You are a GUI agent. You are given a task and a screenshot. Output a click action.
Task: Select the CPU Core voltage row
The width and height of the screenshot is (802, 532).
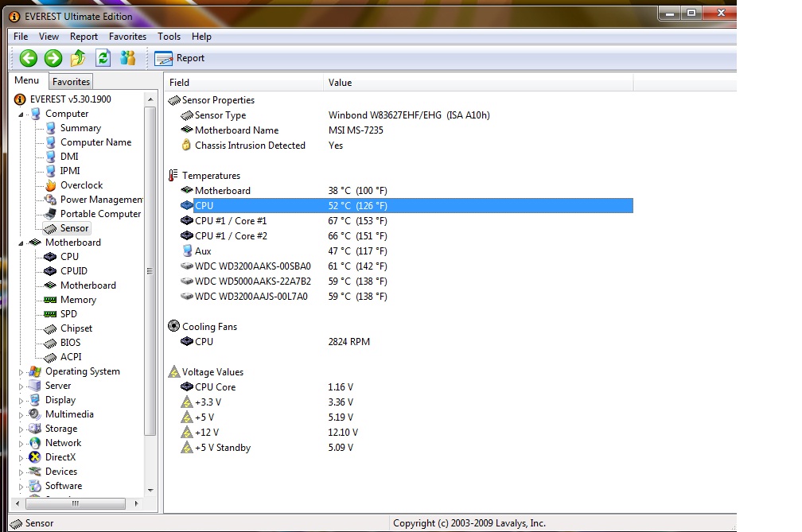(x=407, y=386)
